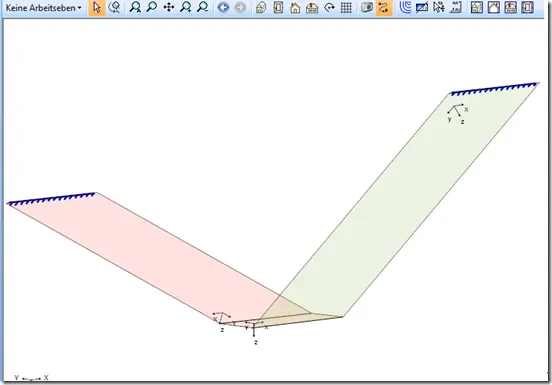Select the pan (four-arrow move) tool

169,7
